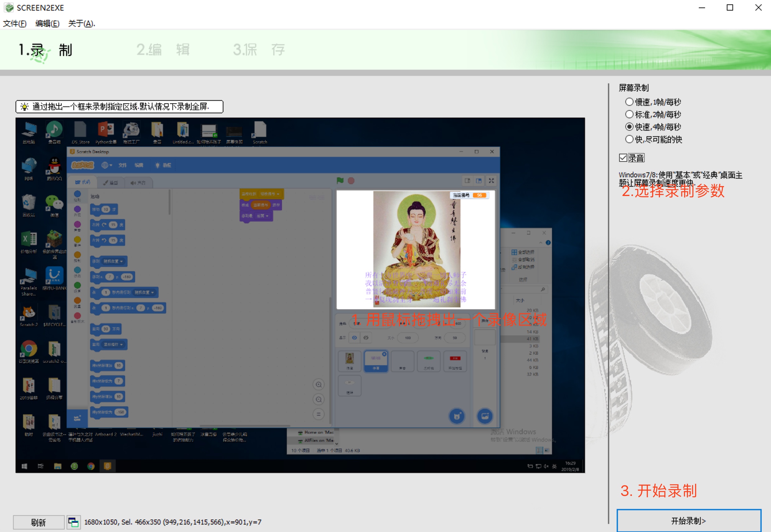
Task: Click the Scratch 代码 tab in preview
Action: pos(82,182)
